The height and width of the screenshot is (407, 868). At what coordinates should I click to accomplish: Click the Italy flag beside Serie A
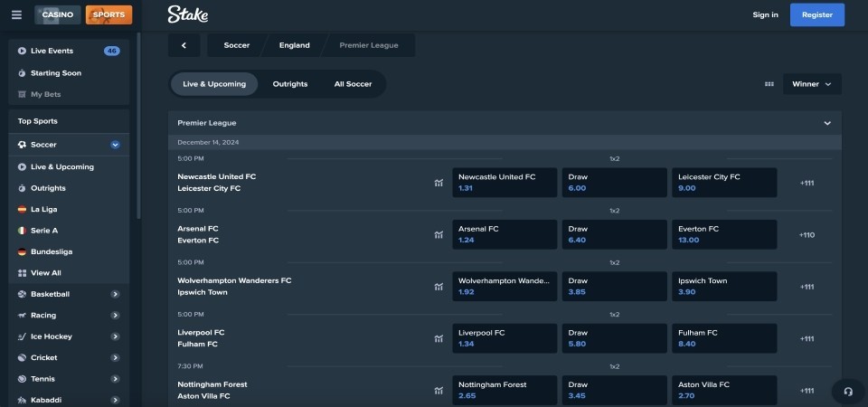[22, 231]
